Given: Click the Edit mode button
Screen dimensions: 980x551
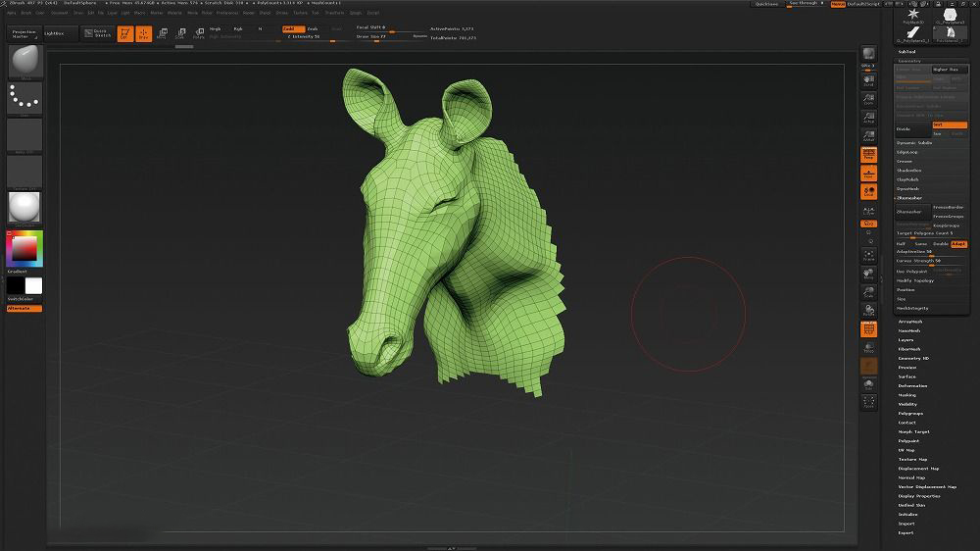Looking at the screenshot, I should coord(125,33).
